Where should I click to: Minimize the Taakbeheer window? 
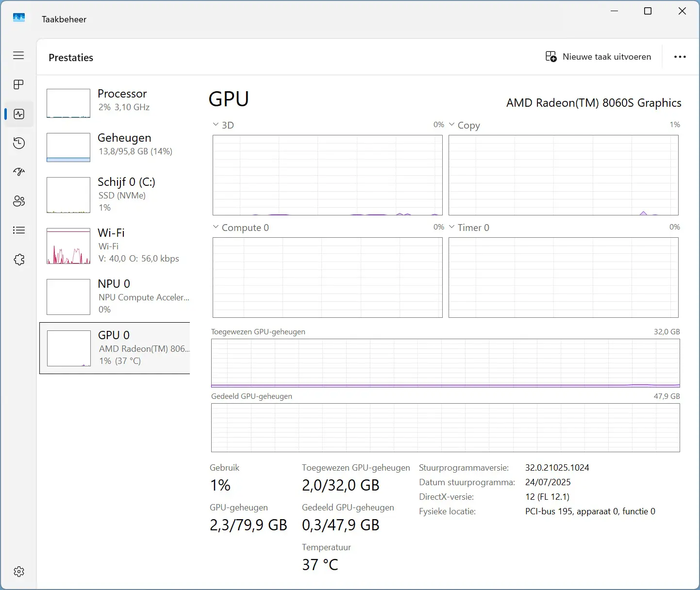point(615,11)
